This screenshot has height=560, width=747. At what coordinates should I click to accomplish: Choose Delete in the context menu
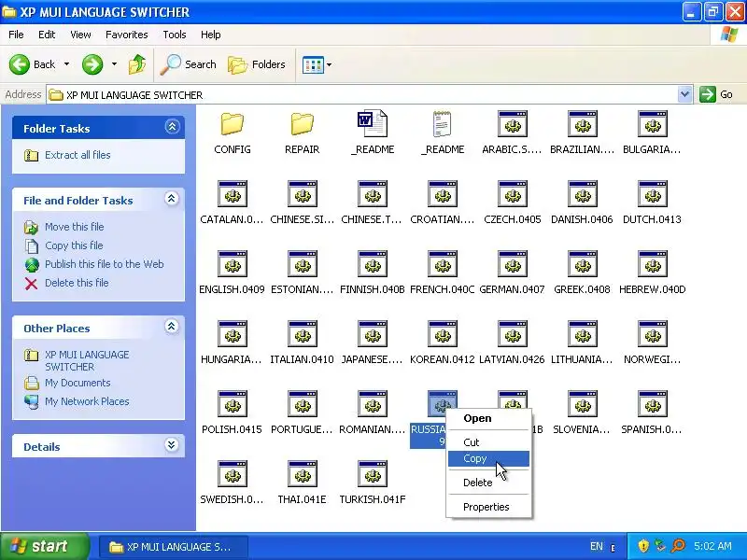tap(488, 483)
